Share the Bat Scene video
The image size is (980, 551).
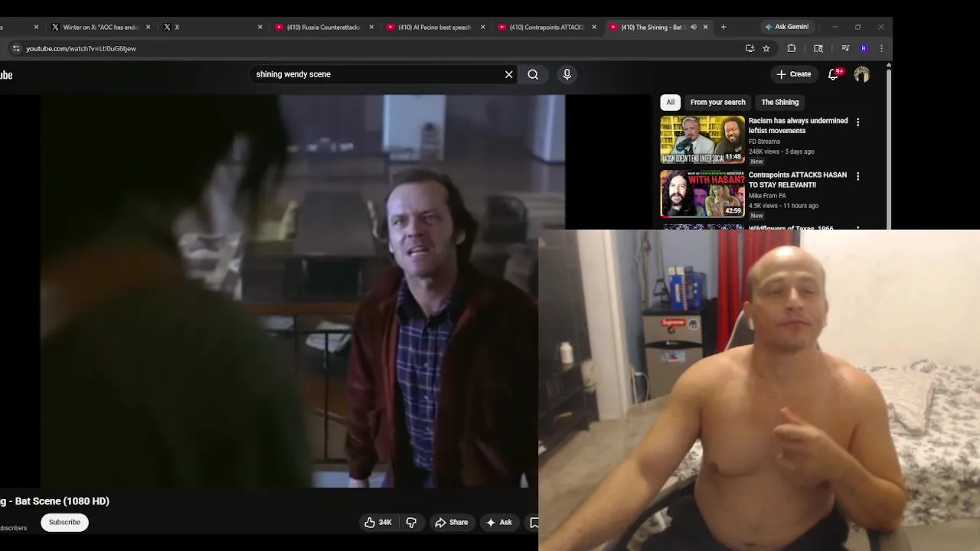point(452,522)
